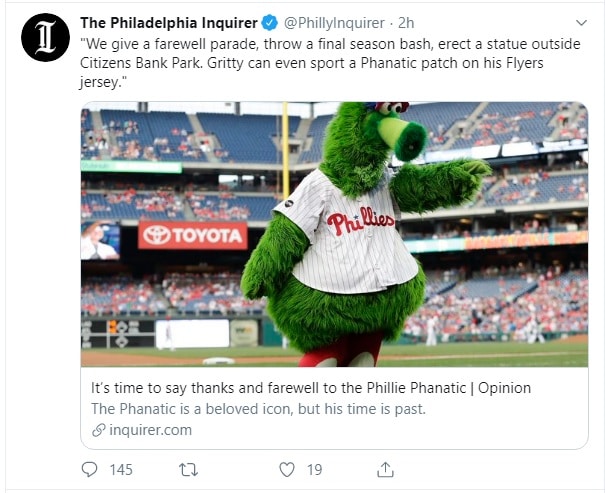Click the inquirer.com domain link
This screenshot has height=493, width=605.
pyautogui.click(x=148, y=430)
